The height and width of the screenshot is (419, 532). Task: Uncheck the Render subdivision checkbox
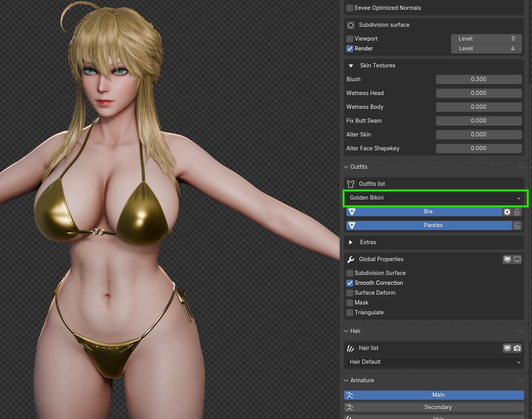(350, 48)
